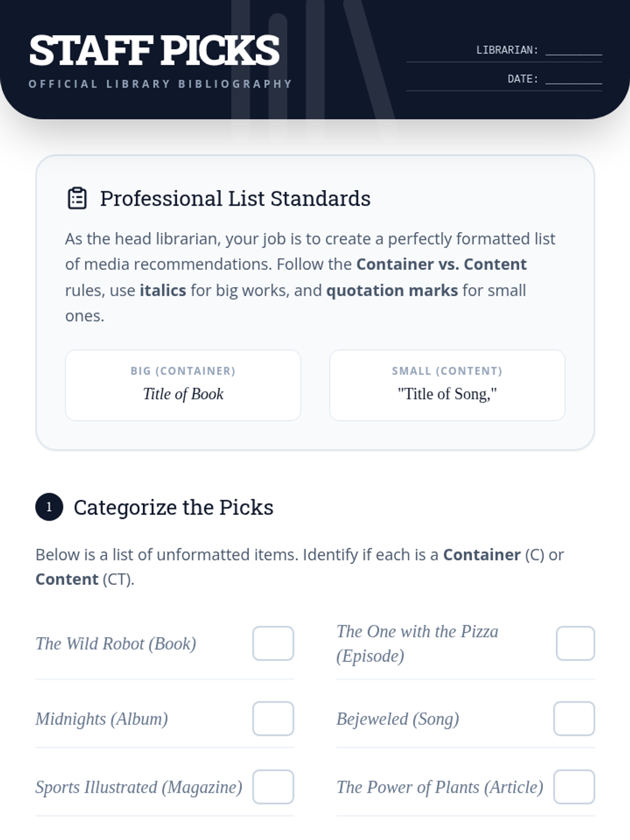Click the Categorize the Picks heading

173,507
